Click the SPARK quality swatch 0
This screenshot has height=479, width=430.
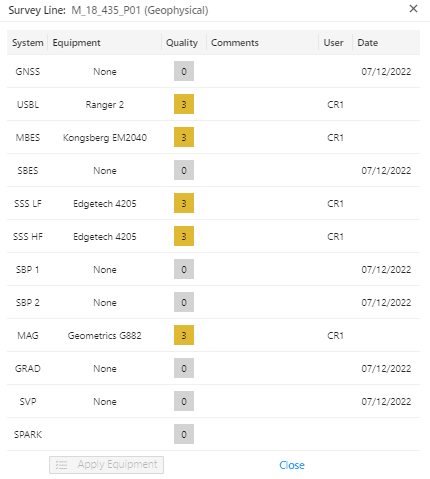(x=184, y=434)
